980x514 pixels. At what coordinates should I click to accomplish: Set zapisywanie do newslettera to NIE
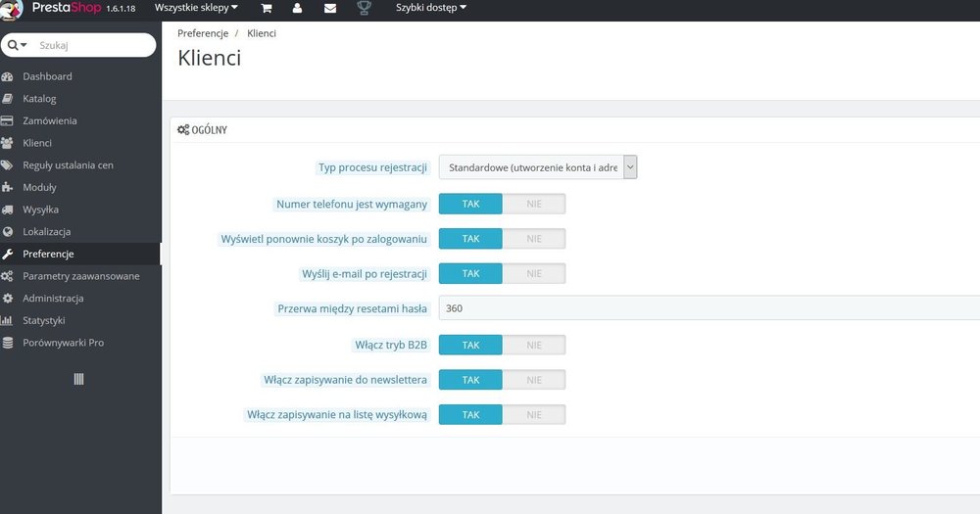pyautogui.click(x=534, y=380)
